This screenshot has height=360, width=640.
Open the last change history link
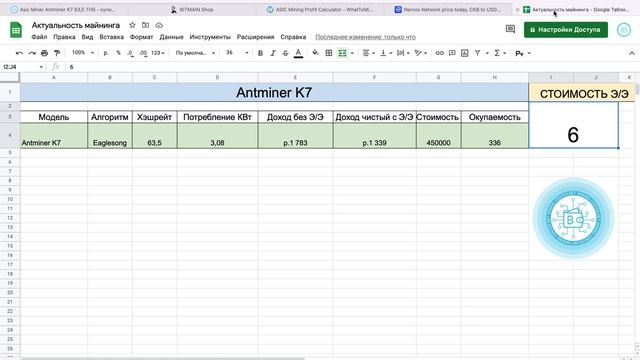pyautogui.click(x=365, y=37)
